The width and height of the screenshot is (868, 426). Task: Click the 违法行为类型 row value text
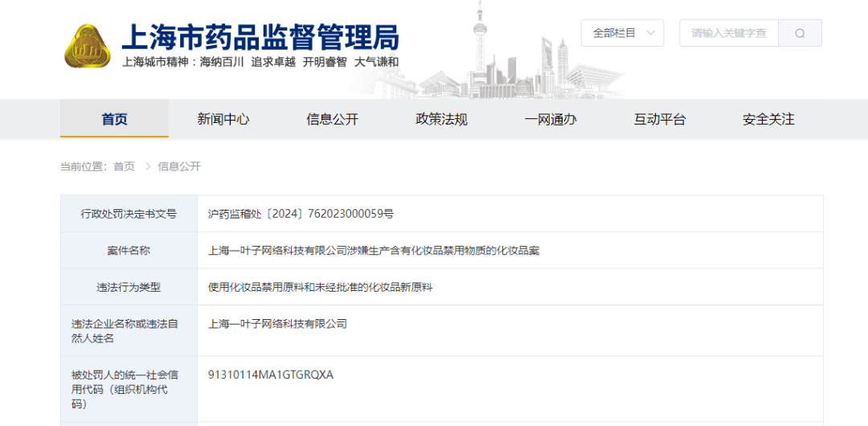pyautogui.click(x=320, y=287)
